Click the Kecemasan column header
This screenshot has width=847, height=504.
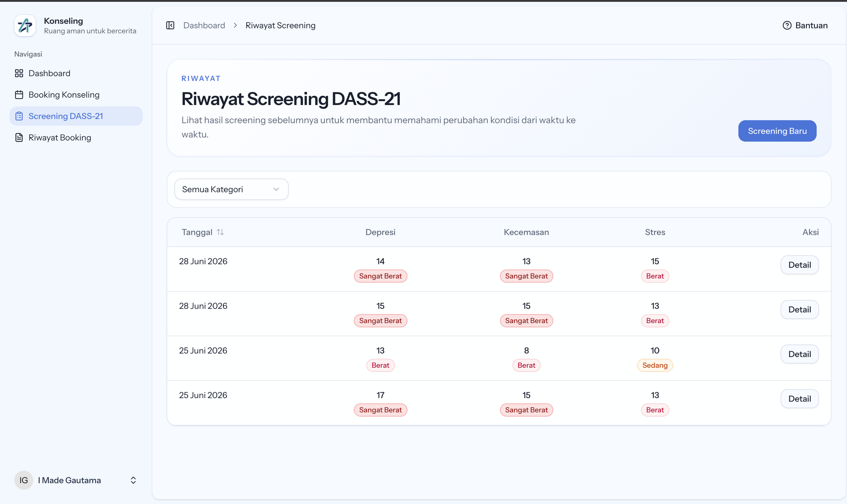pos(526,232)
